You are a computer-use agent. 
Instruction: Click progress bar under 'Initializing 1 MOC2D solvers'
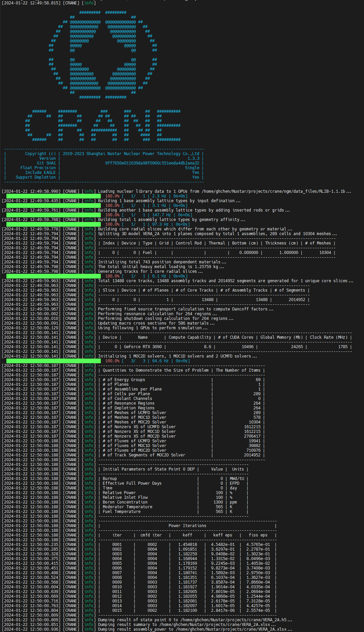click(53, 361)
